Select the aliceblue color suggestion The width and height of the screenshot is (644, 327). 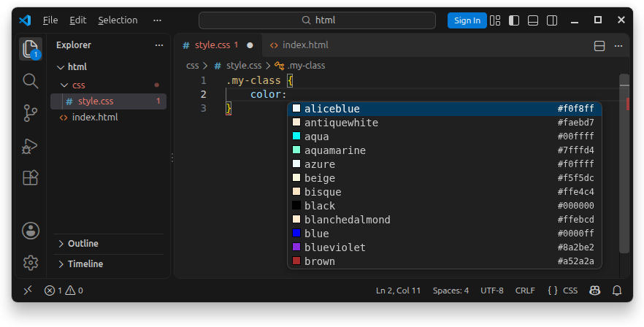click(445, 109)
